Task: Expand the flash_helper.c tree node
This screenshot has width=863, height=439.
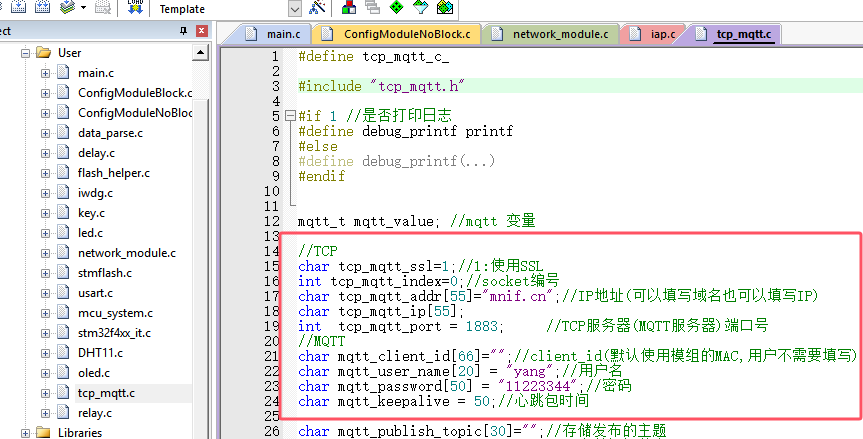Action: (45, 173)
